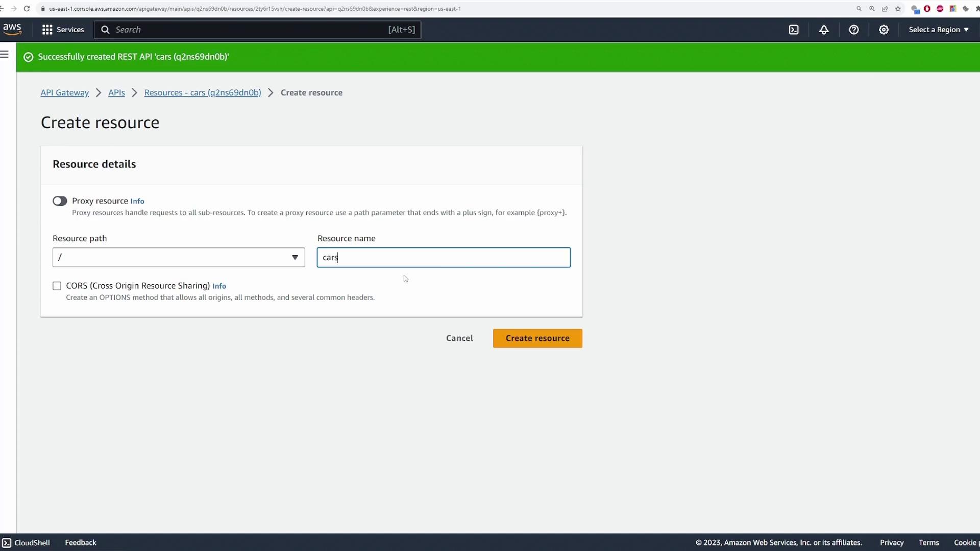This screenshot has height=551, width=980.
Task: Open the Services menu
Action: click(63, 30)
